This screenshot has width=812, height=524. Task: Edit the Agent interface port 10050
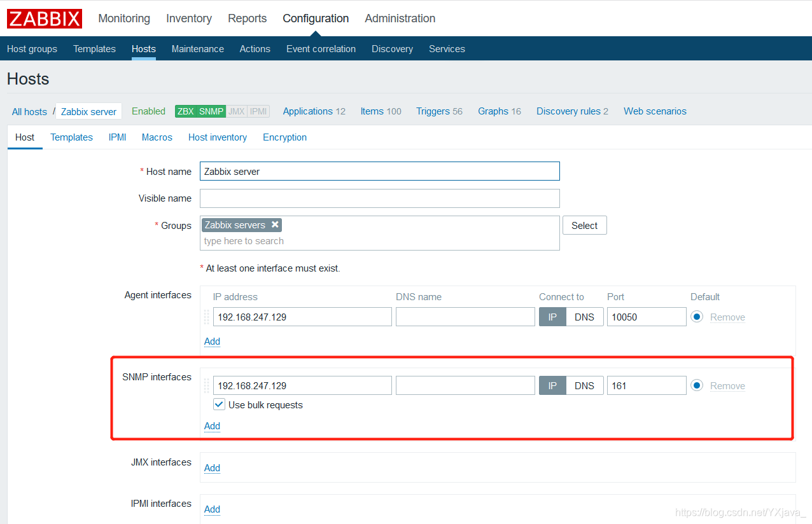coord(647,317)
